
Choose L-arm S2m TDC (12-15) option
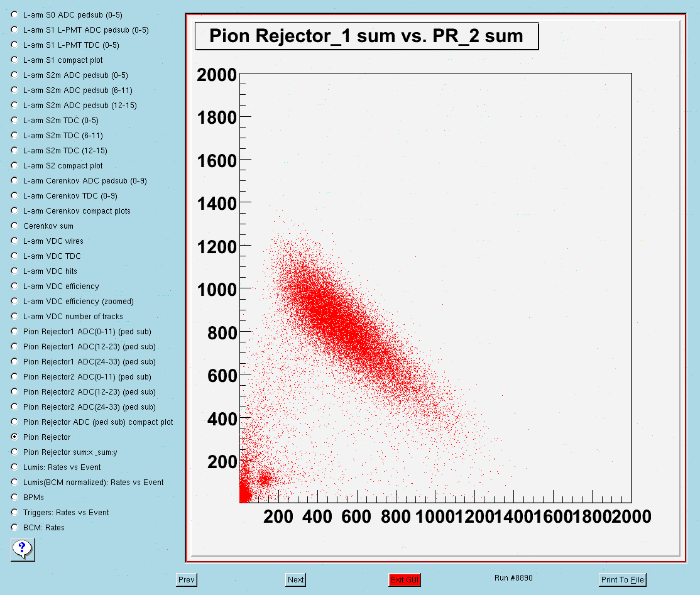click(x=14, y=150)
